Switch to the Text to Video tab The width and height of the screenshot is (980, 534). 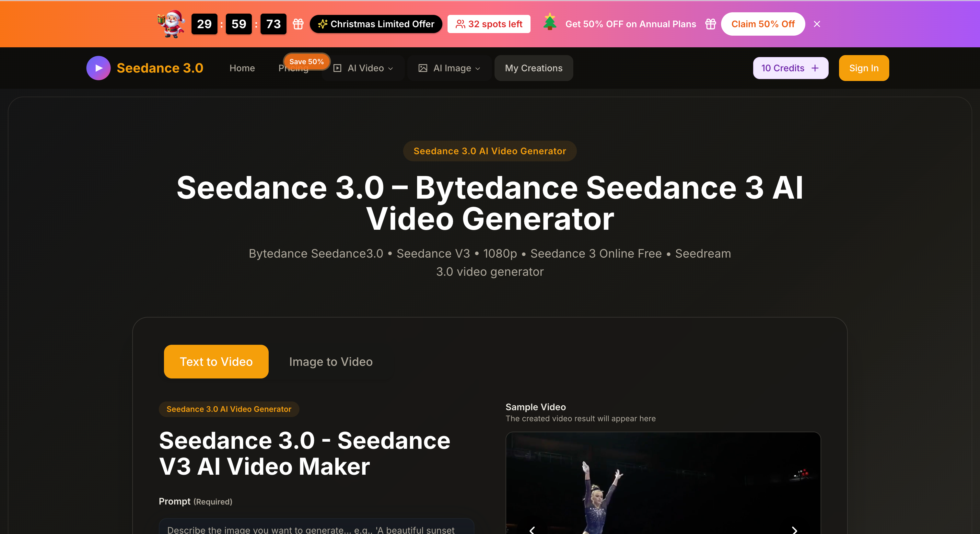(216, 361)
